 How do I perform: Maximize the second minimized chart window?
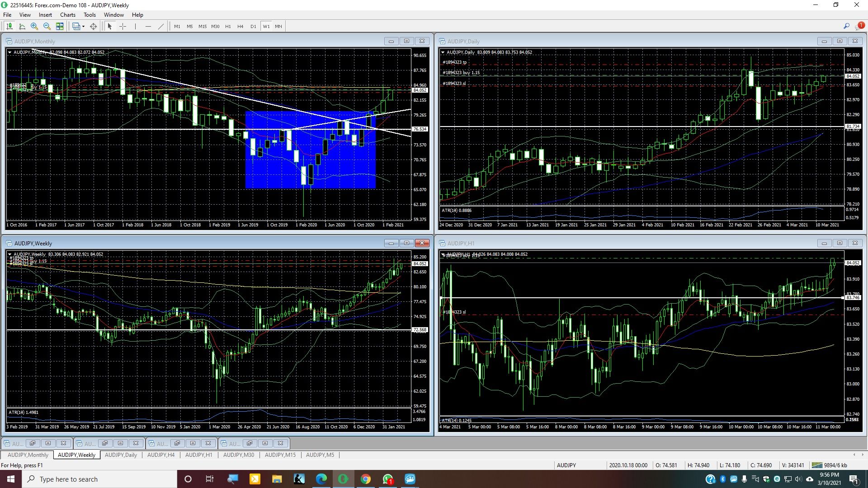pos(120,443)
